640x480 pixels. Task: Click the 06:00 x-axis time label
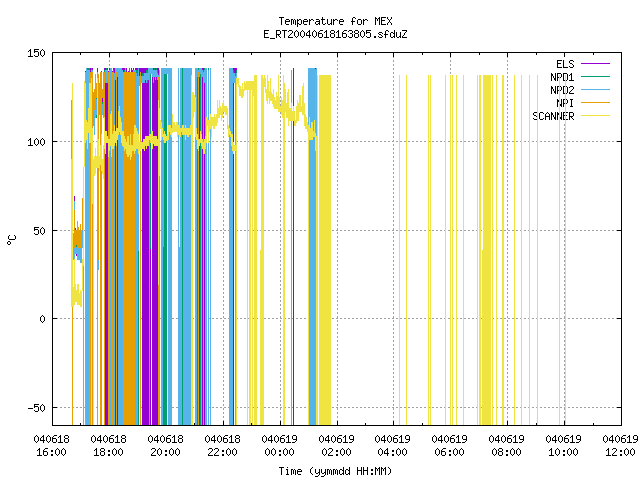[449, 452]
